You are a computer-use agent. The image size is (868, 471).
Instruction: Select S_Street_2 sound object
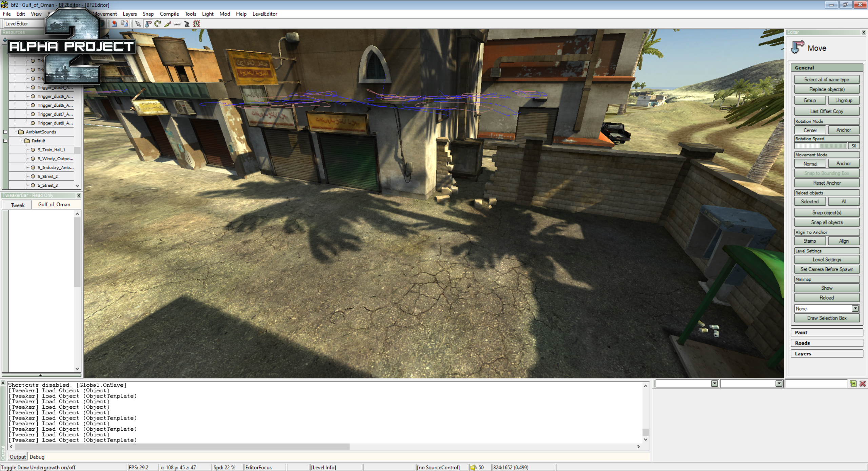click(47, 177)
